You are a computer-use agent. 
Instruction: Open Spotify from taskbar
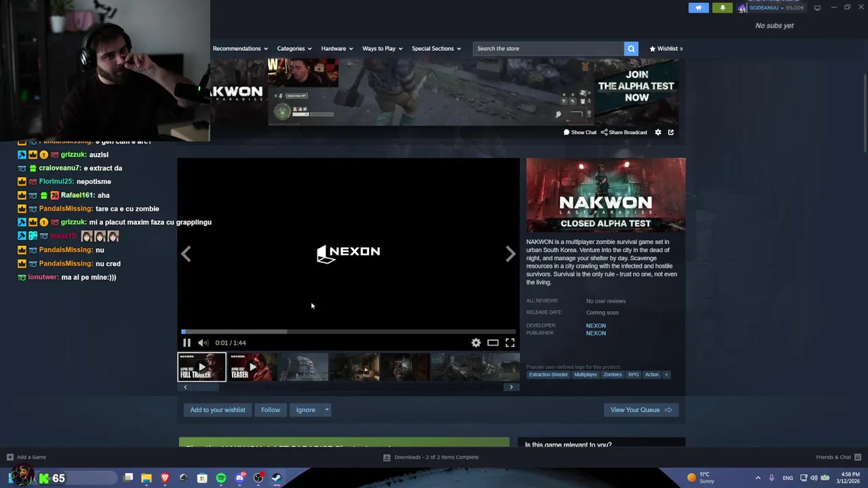(221, 479)
